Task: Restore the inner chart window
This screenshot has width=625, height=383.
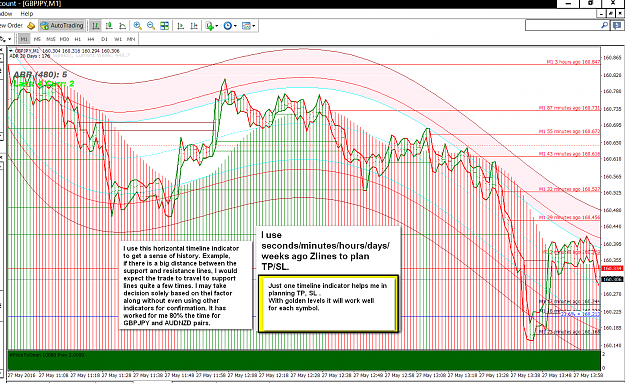Action: 611,14
